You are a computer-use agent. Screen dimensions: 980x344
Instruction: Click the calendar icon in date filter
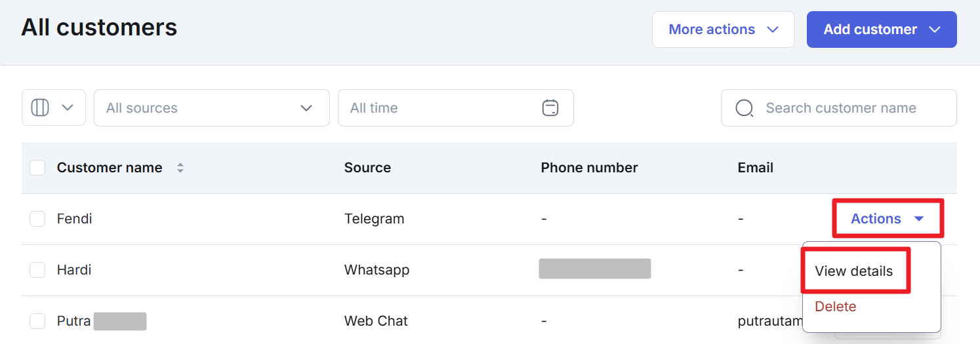coord(550,107)
